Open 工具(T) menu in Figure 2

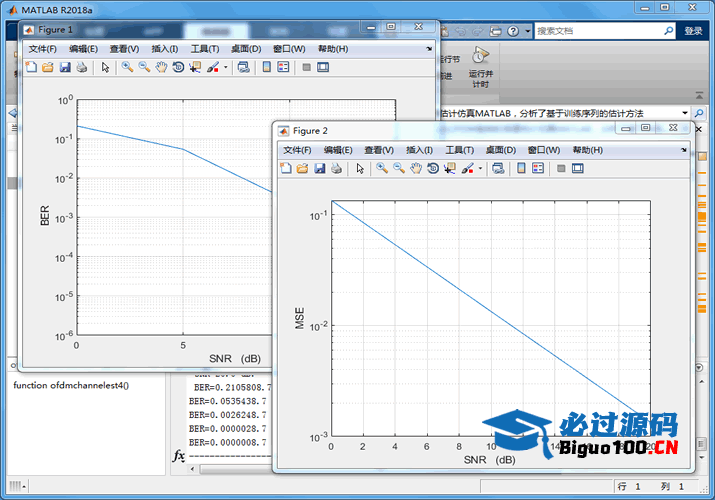coord(459,150)
